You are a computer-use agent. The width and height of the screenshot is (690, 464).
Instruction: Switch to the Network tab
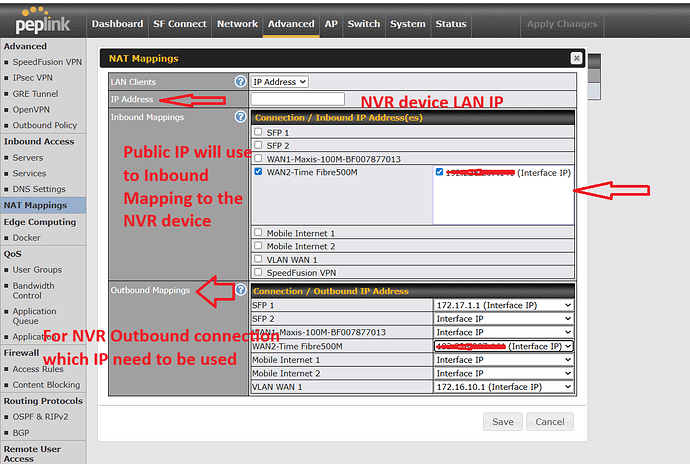237,23
